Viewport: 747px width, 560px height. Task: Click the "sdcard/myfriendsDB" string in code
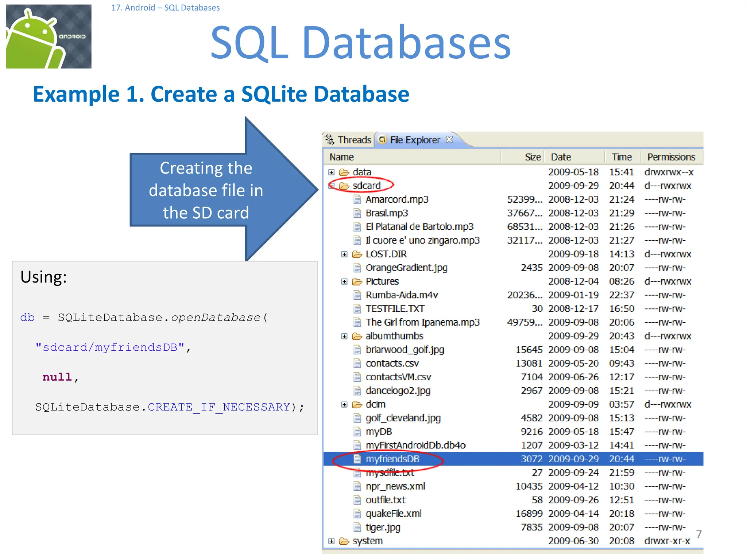point(110,347)
